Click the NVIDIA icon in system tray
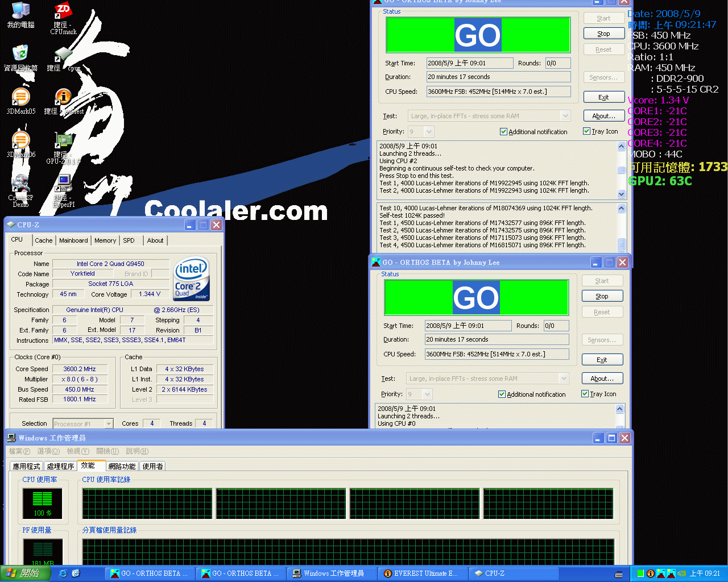This screenshot has height=582, width=728. click(681, 573)
